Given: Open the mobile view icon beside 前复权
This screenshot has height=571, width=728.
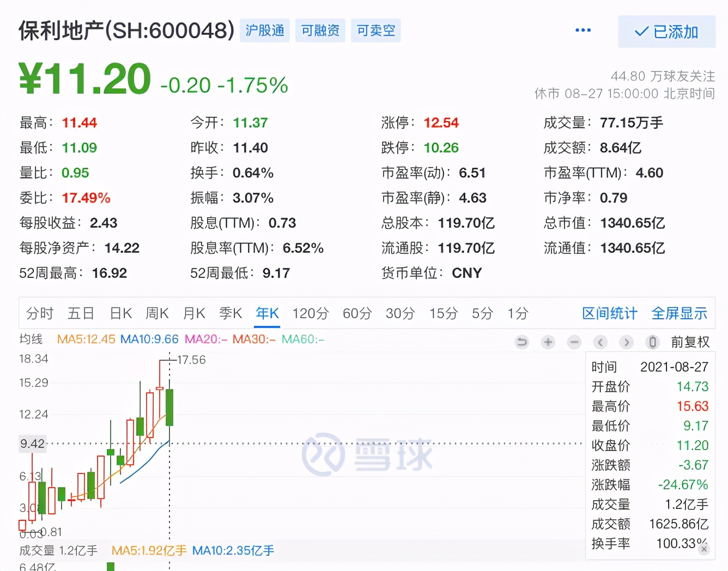Looking at the screenshot, I should [652, 342].
